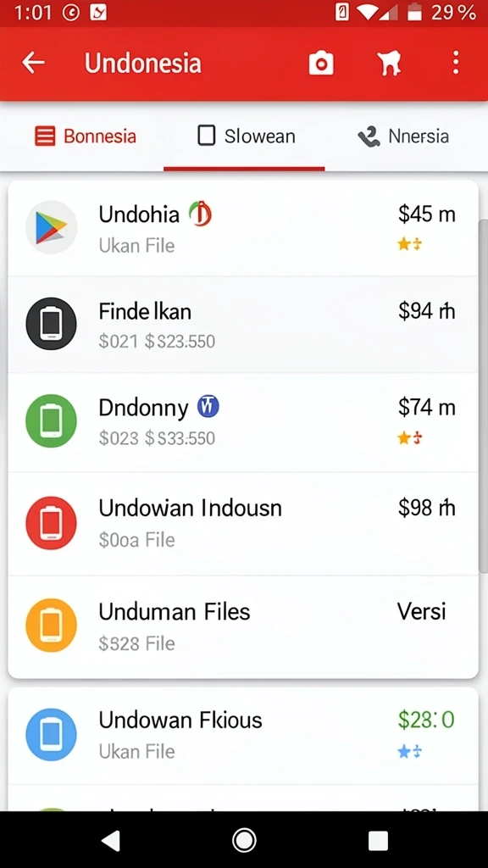The width and height of the screenshot is (488, 868).
Task: Click the red-green badge next to Undohia
Action: tap(200, 214)
